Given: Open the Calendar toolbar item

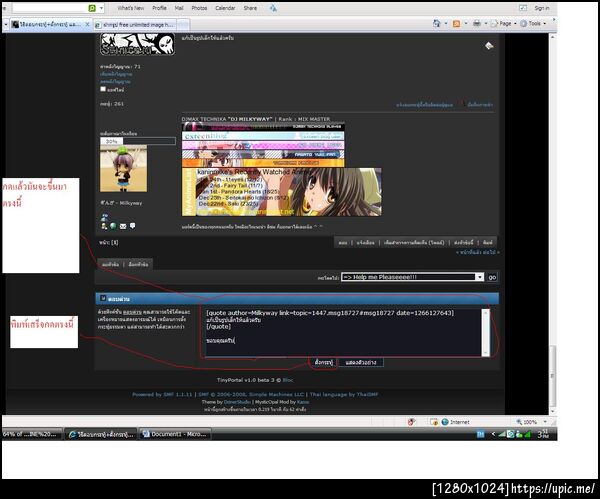Looking at the screenshot, I should point(225,8).
